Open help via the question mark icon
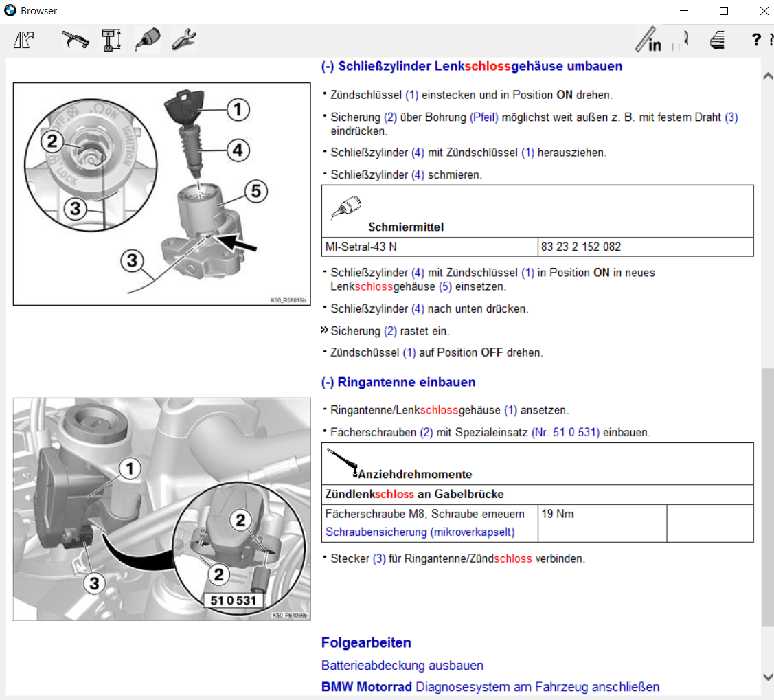The image size is (774, 700). click(x=755, y=39)
